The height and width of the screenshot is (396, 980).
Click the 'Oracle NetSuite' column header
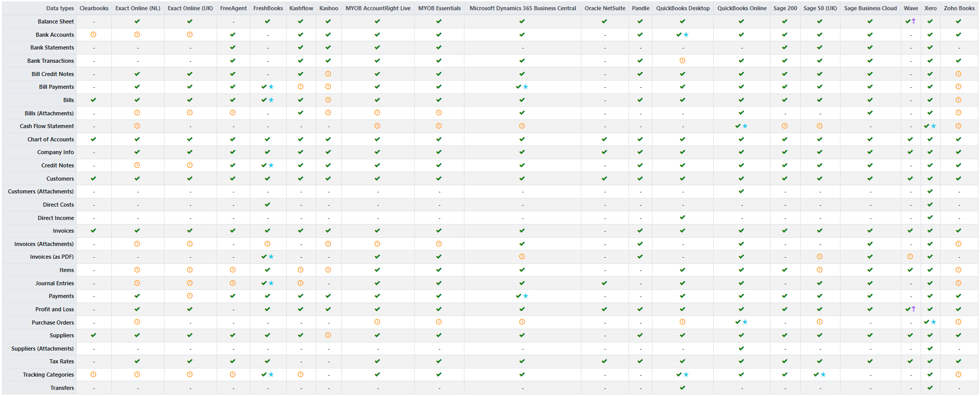(x=605, y=8)
